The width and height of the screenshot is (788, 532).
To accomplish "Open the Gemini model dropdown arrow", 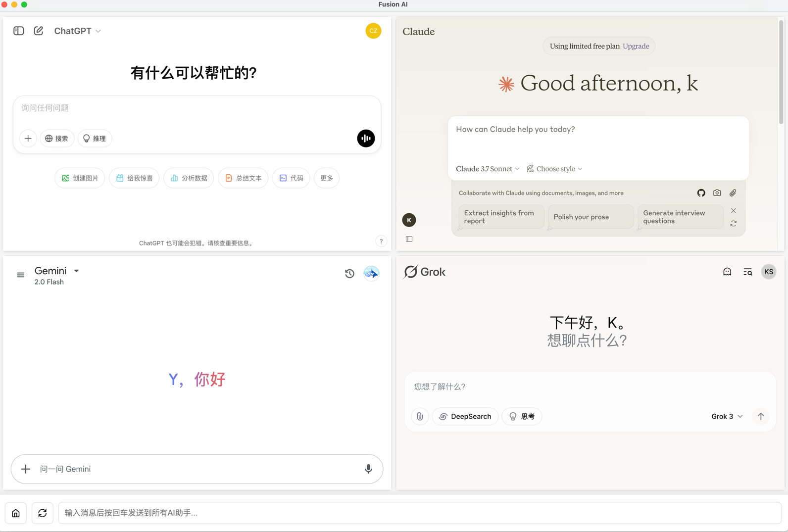I will click(x=77, y=271).
